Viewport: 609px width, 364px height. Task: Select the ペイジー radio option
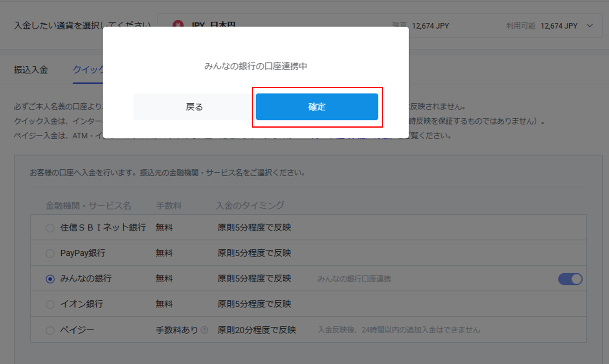(x=50, y=331)
